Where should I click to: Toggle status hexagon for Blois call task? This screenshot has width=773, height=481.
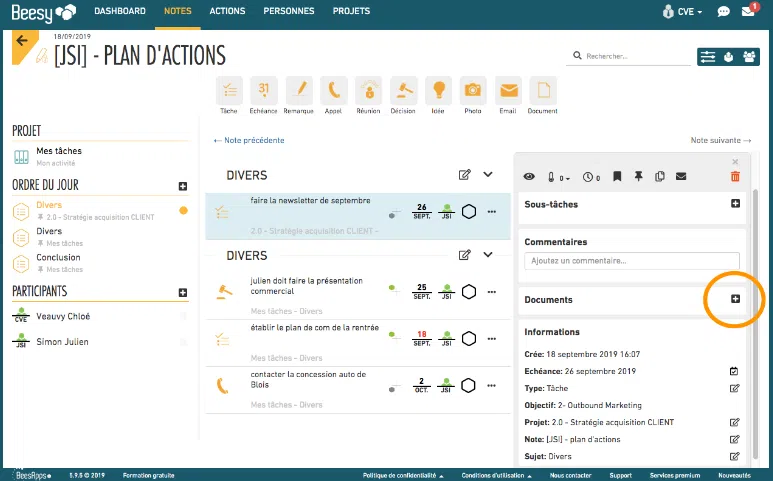click(x=468, y=385)
